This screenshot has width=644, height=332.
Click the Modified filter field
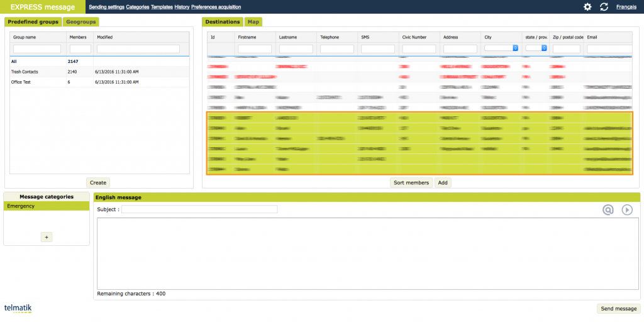(x=138, y=49)
